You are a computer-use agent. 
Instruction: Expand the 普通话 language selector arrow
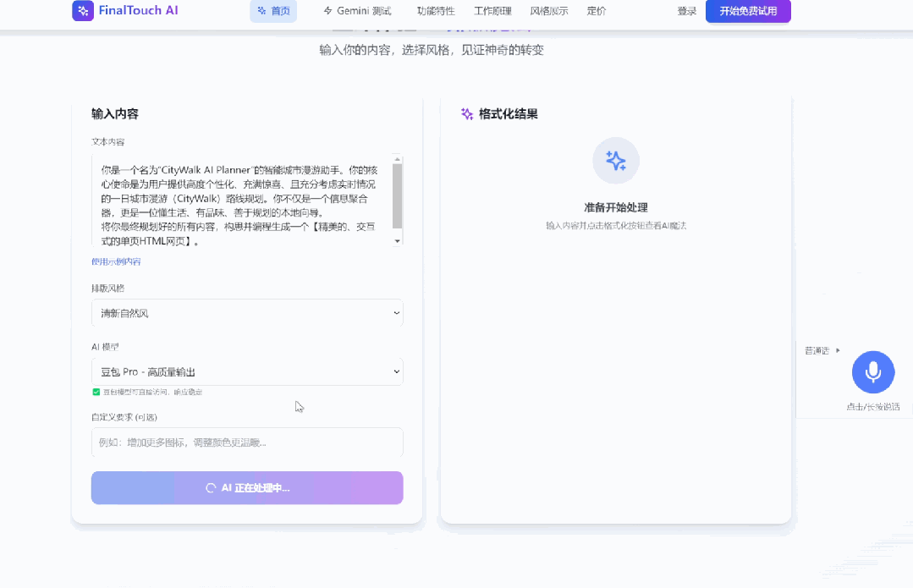tap(838, 350)
